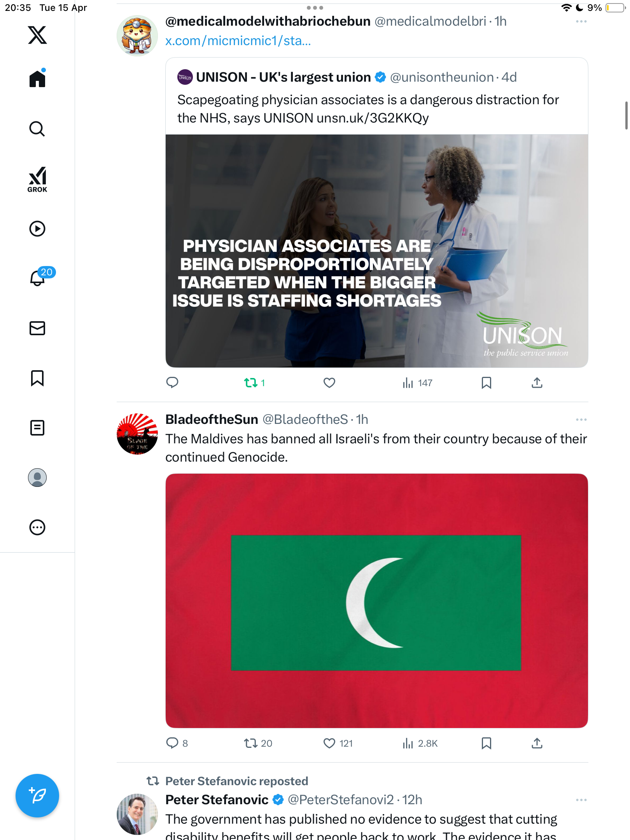
Task: Open more options on medicalmodelwithabriochebun post
Action: coord(581,21)
